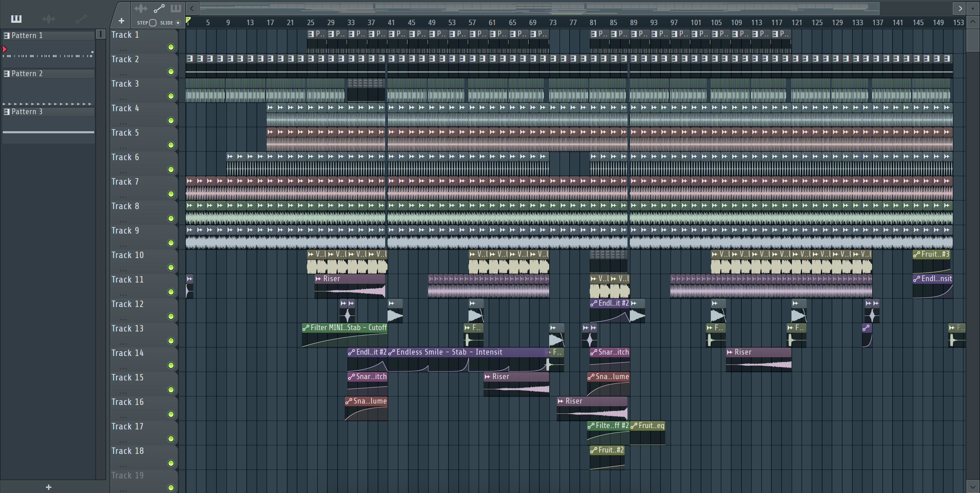Click the automation icon on Fruit..#3 clip
The image size is (980, 493).
coord(916,254)
